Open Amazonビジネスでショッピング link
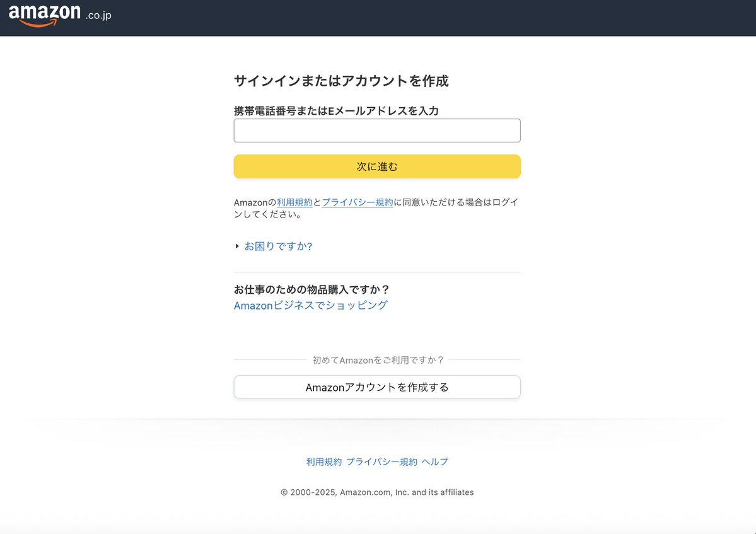 coord(310,306)
